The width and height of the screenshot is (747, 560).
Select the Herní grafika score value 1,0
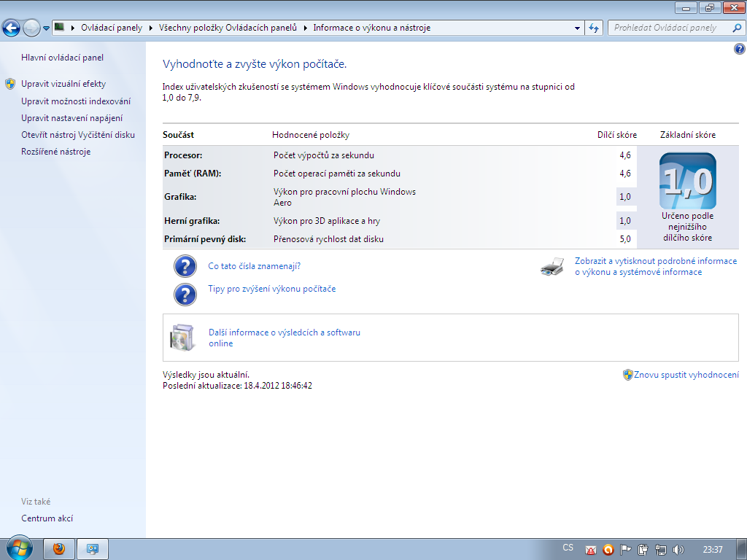[625, 221]
